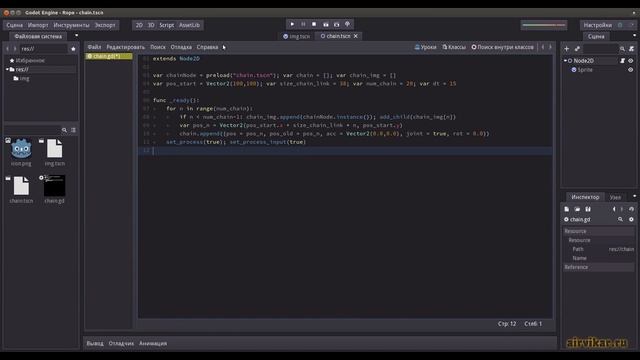
Task: Open the Анимация bottom panel
Action: (153, 344)
